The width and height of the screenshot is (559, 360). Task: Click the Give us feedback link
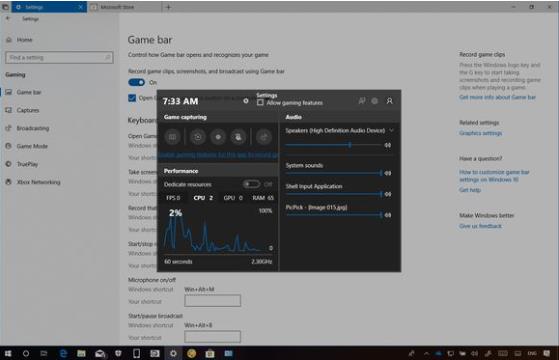480,226
